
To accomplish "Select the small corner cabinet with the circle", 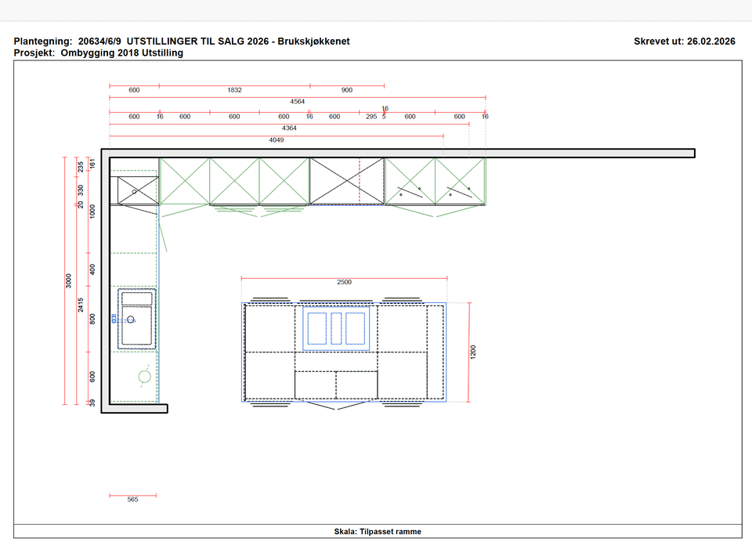I will pyautogui.click(x=138, y=190).
